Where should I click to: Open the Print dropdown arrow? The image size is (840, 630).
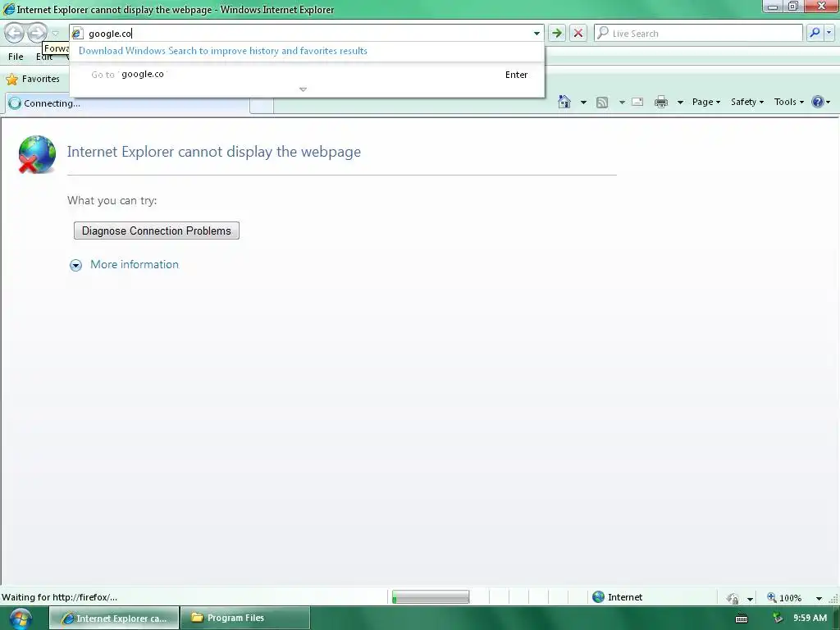pyautogui.click(x=680, y=102)
